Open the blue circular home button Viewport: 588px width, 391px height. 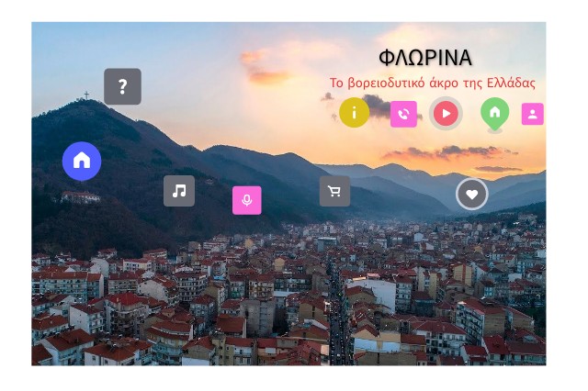click(82, 161)
